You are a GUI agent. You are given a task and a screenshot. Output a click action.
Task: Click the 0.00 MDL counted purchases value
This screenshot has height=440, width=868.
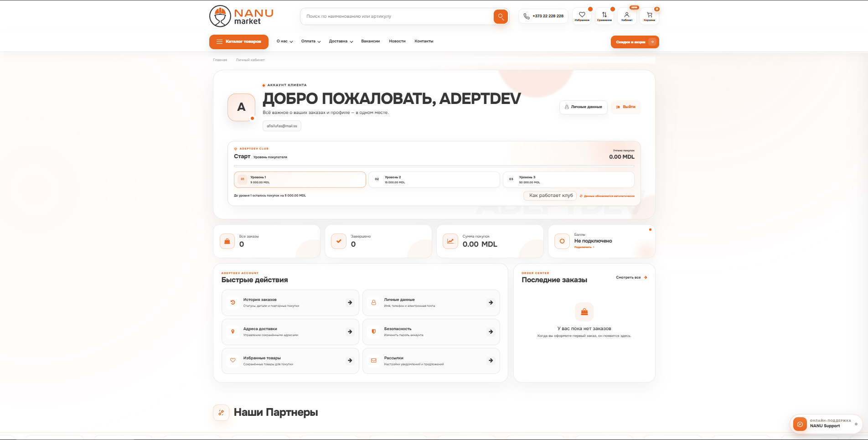click(x=622, y=157)
